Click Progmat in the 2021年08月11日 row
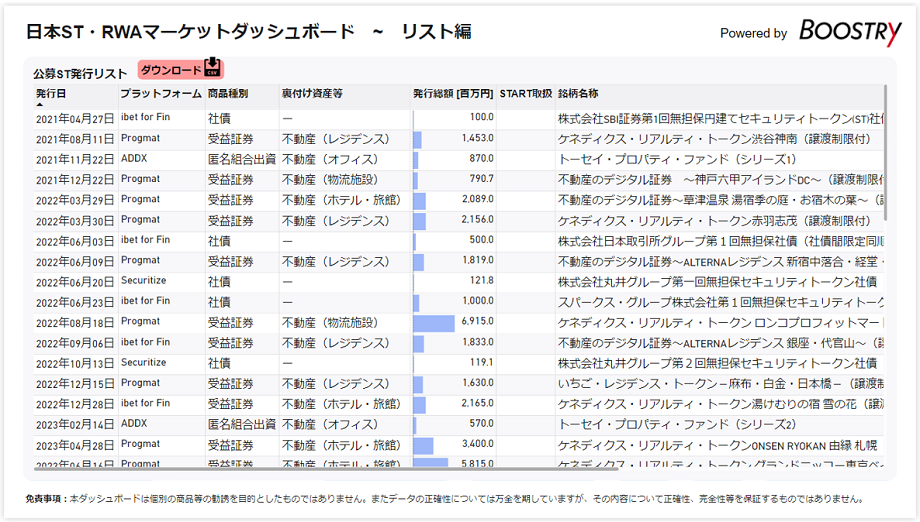This screenshot has height=522, width=920. tap(140, 138)
